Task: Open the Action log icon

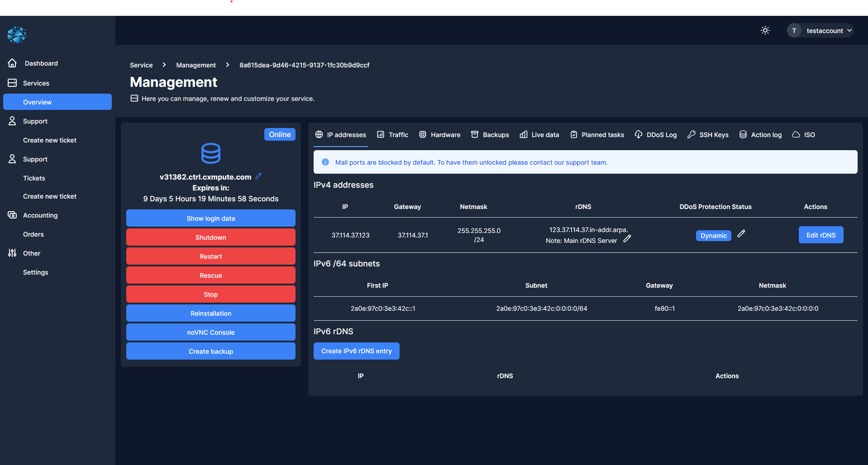Action: coord(742,134)
